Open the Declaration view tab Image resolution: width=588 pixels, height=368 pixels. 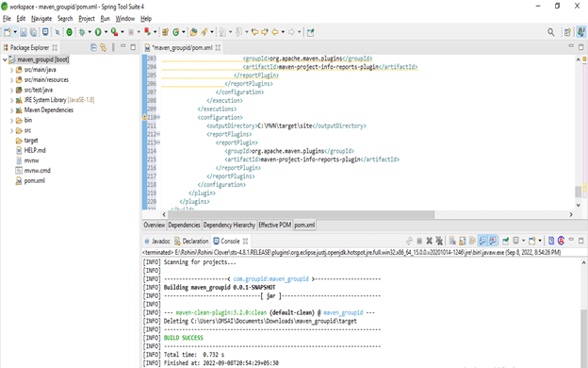click(x=191, y=241)
